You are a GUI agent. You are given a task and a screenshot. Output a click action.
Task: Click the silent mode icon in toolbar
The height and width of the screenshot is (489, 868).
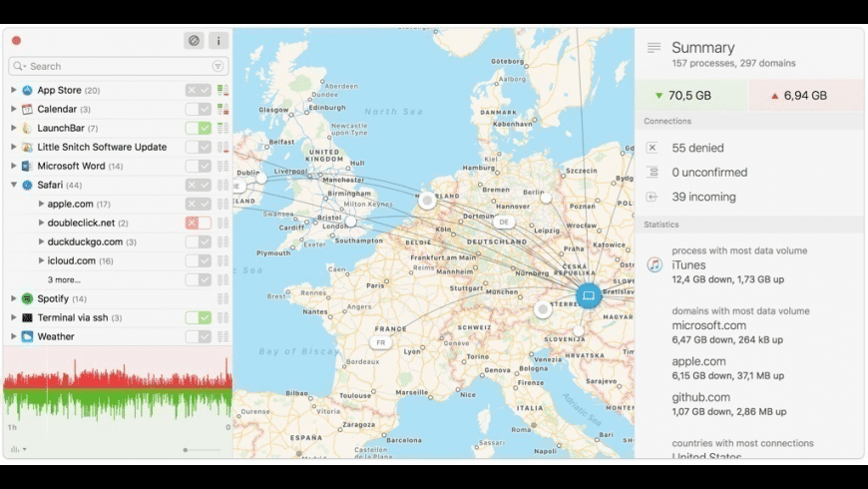(194, 41)
